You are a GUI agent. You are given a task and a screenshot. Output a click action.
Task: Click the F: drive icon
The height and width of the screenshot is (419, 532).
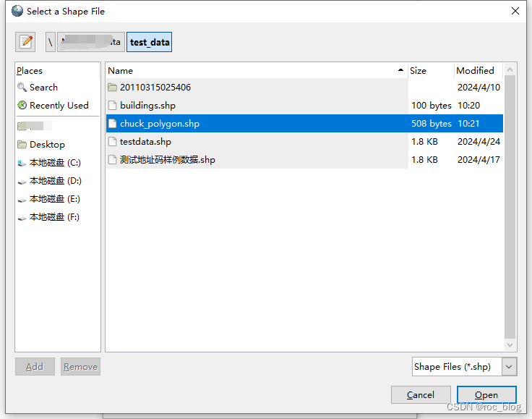(x=22, y=218)
